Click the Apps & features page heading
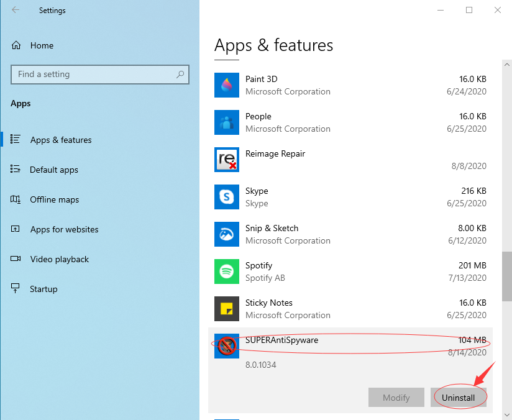Image resolution: width=512 pixels, height=420 pixels. click(x=273, y=45)
